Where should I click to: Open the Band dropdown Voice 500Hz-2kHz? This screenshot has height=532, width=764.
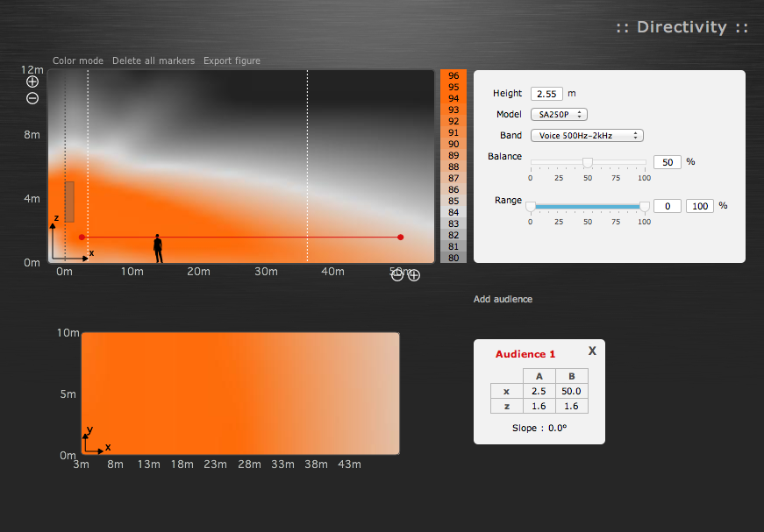(x=587, y=136)
